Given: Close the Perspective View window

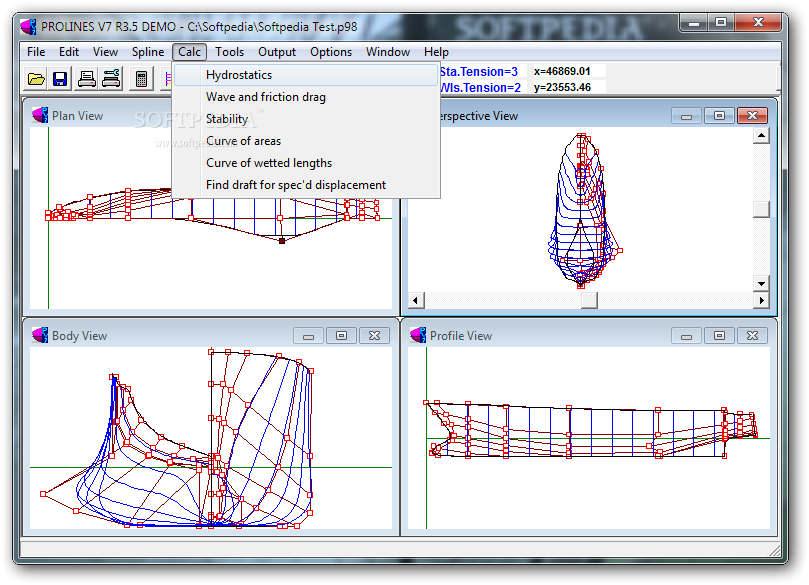Looking at the screenshot, I should [x=752, y=116].
